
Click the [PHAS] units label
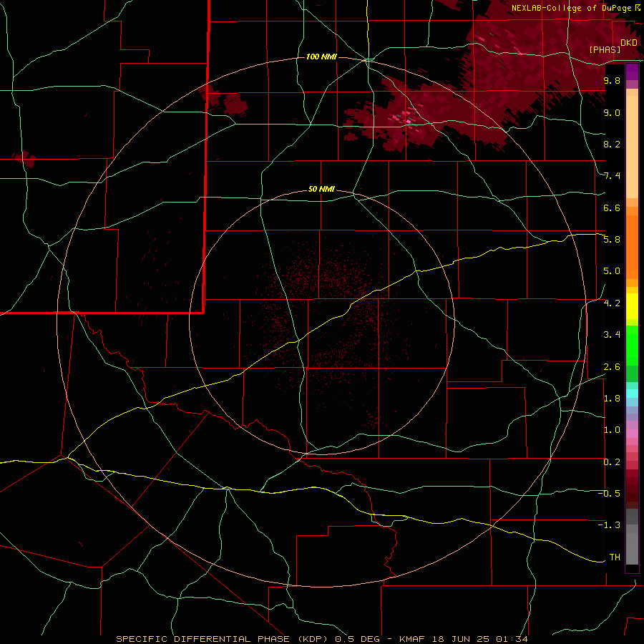coord(605,50)
